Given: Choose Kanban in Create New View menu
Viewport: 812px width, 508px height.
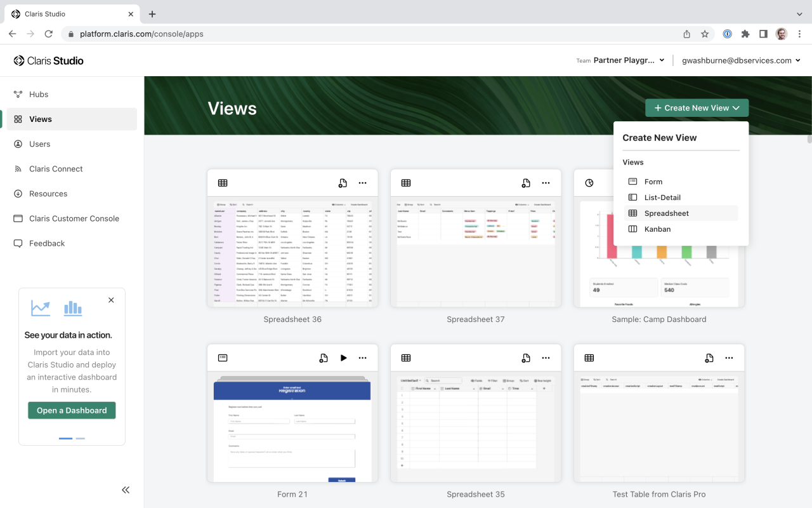Looking at the screenshot, I should click(x=681, y=229).
